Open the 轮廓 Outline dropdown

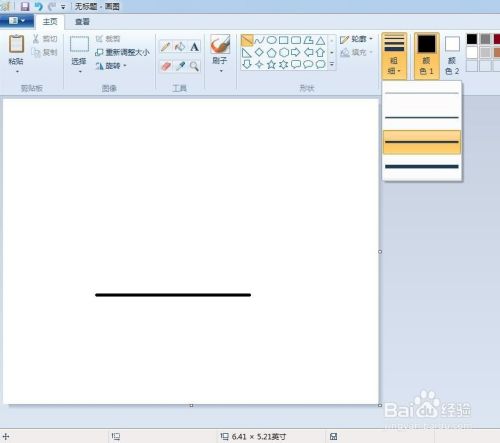click(356, 39)
